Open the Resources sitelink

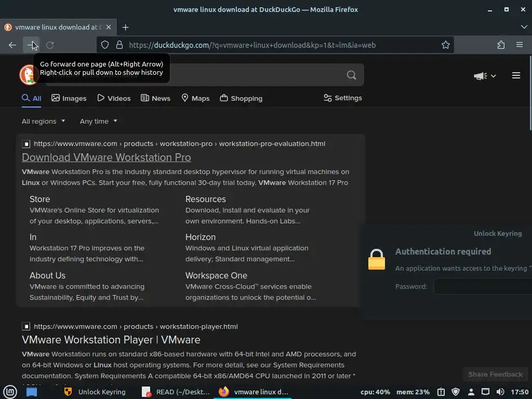click(205, 199)
